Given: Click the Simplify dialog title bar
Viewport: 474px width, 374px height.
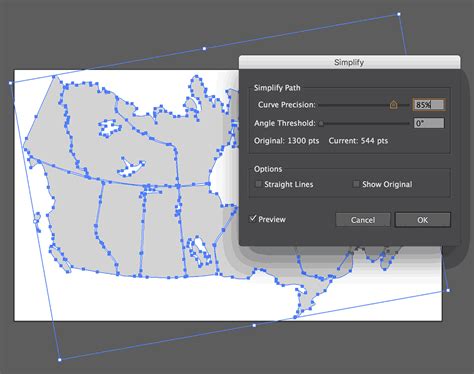Looking at the screenshot, I should (349, 62).
